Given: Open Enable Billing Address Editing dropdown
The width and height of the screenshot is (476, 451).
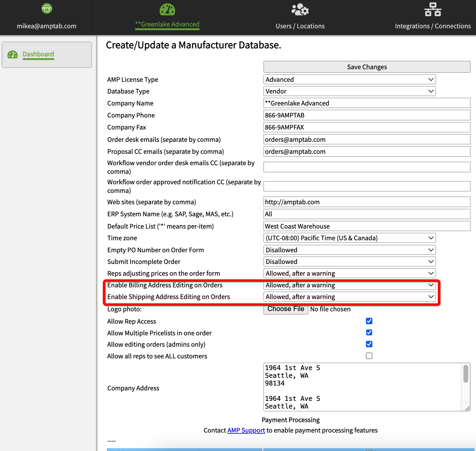Looking at the screenshot, I should click(x=349, y=285).
